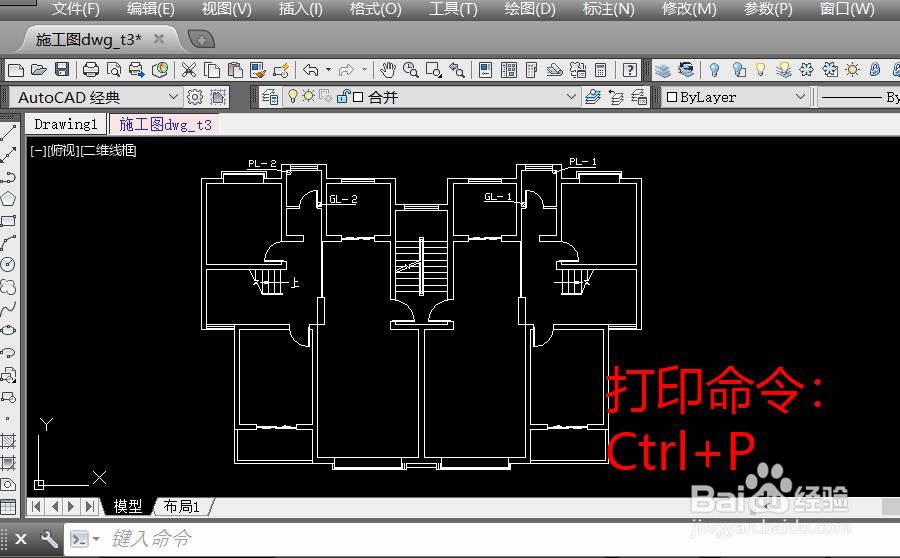
Task: Click the Layer Freeze snowflake icon
Action: 807,70
